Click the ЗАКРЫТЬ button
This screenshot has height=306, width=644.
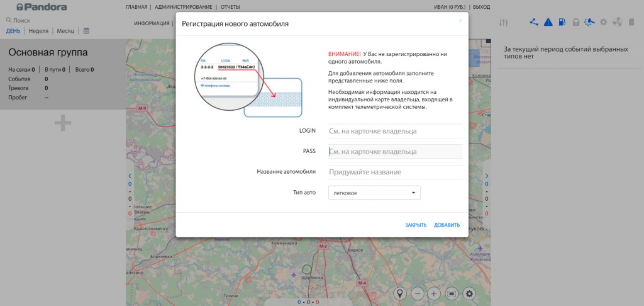pyautogui.click(x=416, y=225)
